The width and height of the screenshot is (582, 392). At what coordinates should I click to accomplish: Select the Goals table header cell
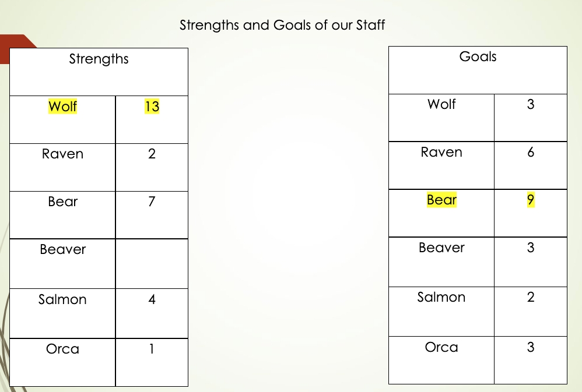point(478,57)
